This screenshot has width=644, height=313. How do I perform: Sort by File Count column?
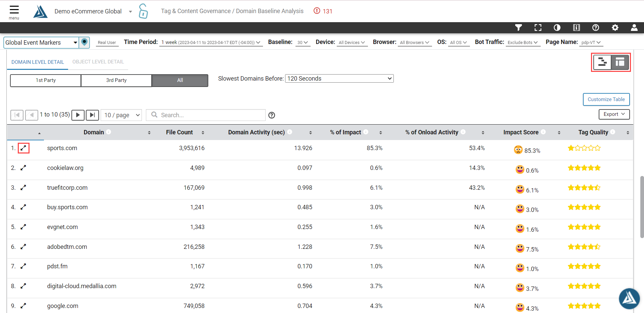203,133
